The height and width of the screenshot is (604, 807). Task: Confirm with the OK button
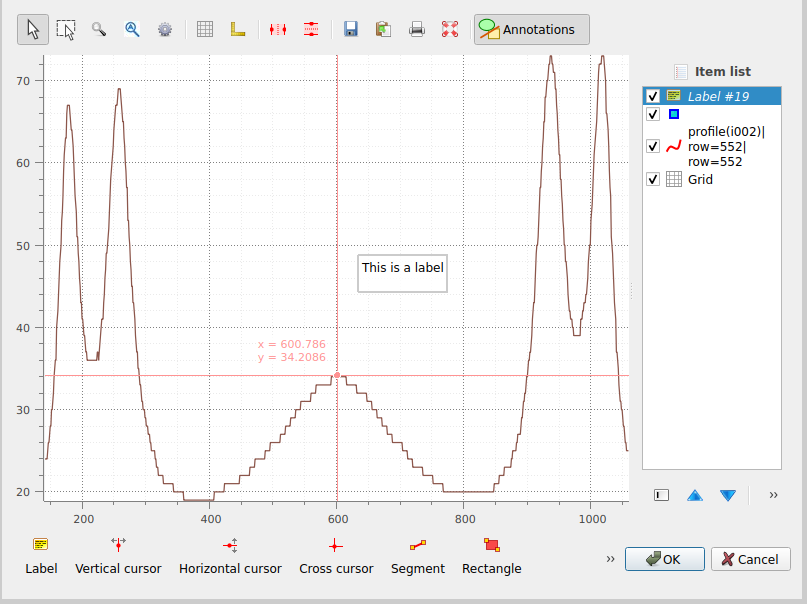pyautogui.click(x=664, y=559)
